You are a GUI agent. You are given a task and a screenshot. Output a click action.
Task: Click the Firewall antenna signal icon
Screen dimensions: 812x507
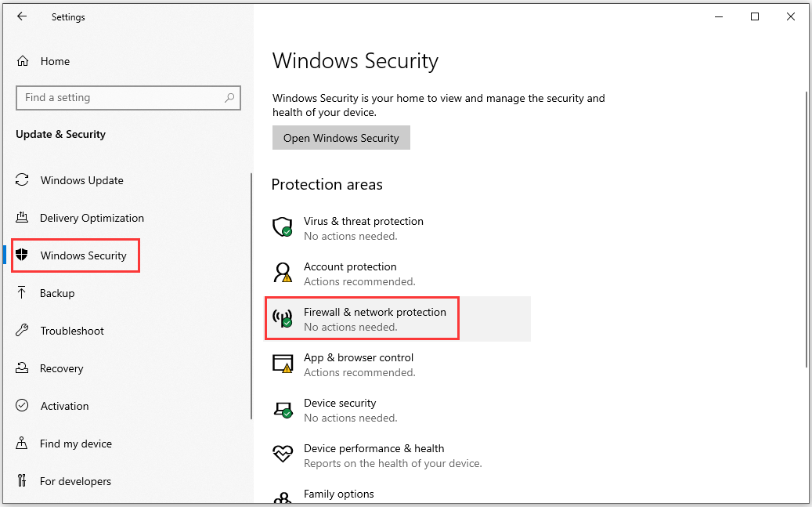tap(283, 318)
